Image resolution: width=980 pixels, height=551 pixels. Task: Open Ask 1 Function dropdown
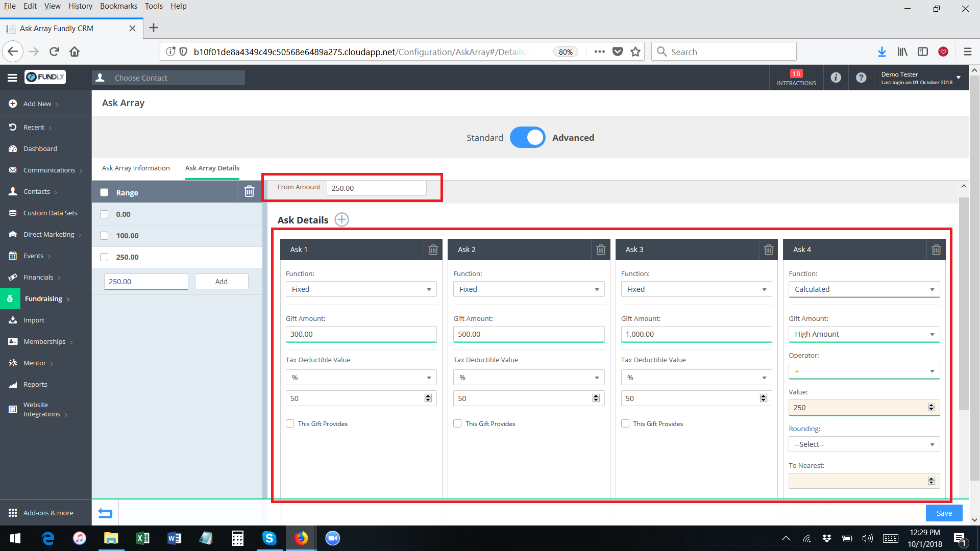tap(361, 289)
